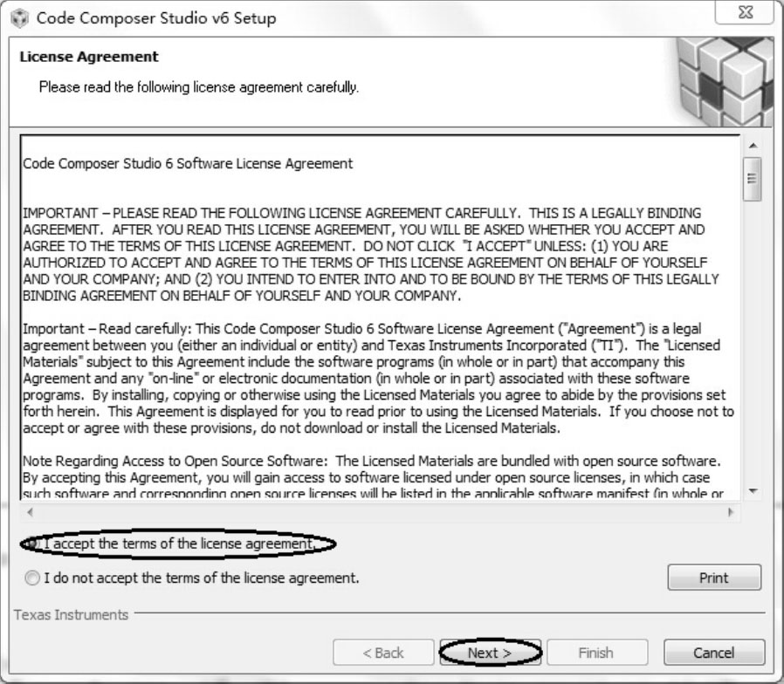Screen dimensions: 784x684
Task: Click the 'Note Regarding Access to Open Source' paragraph
Action: 373,476
